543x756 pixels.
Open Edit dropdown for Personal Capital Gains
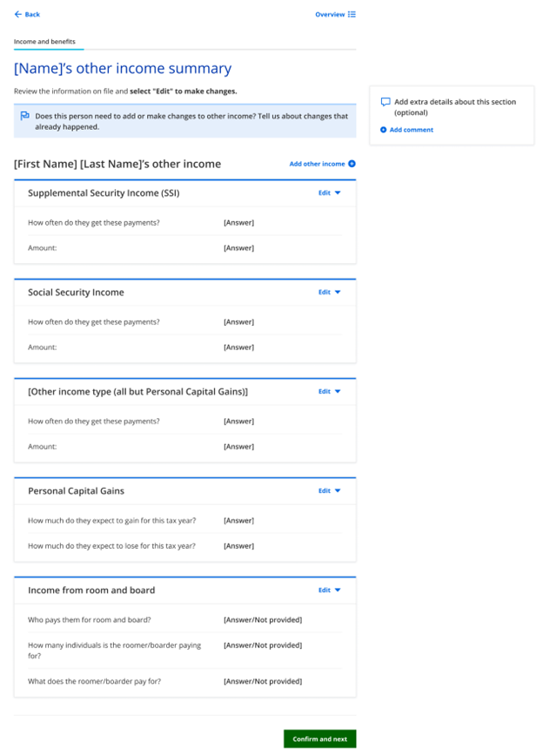(330, 491)
